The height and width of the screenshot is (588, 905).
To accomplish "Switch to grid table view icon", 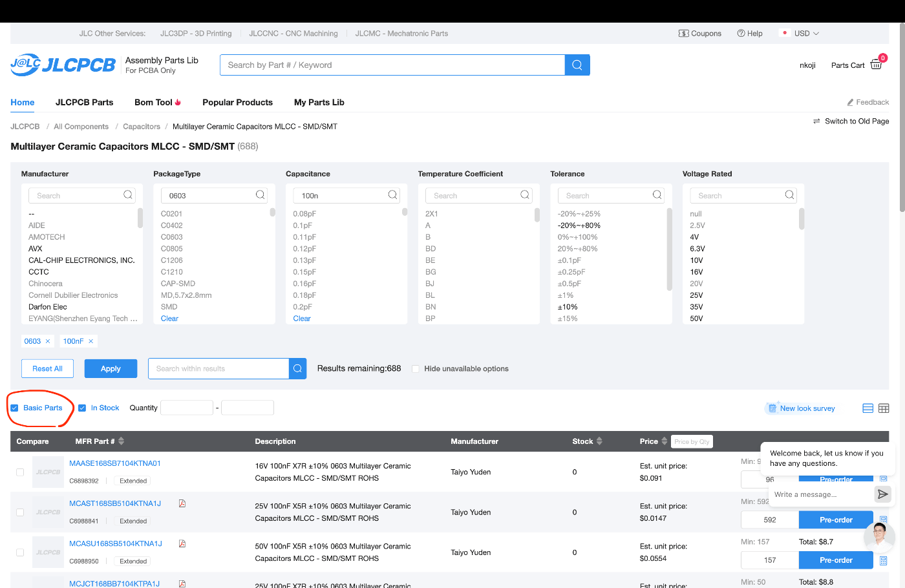I will 884,408.
